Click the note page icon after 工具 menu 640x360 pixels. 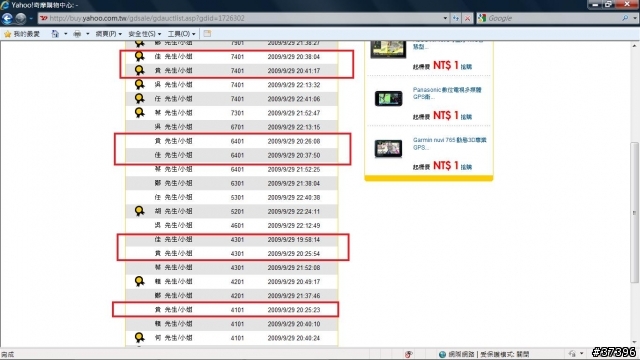(x=207, y=34)
